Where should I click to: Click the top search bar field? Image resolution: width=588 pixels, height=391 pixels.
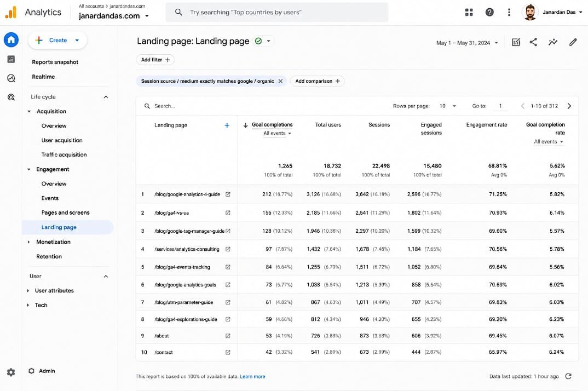(276, 13)
